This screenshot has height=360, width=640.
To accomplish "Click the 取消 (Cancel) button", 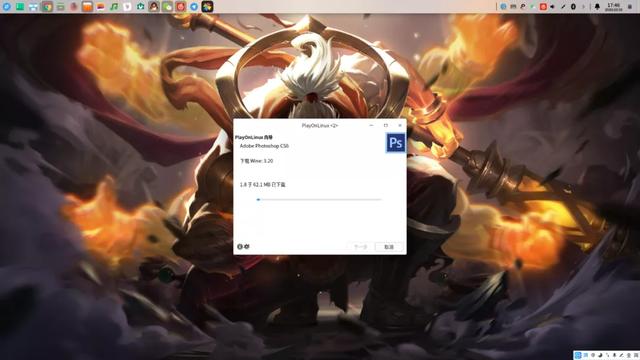I will coord(389,247).
